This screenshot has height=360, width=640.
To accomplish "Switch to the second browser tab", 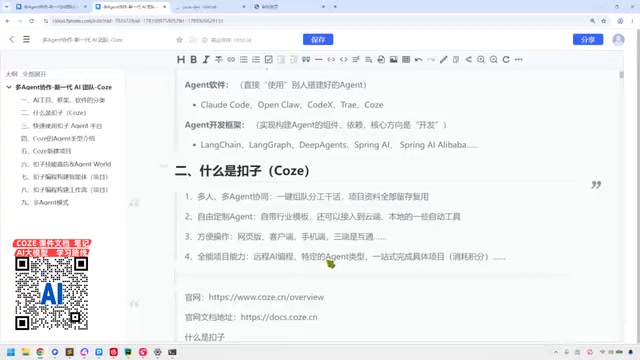I will [131, 7].
